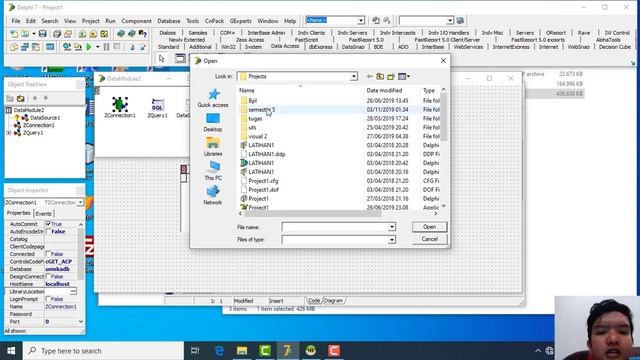Click the Save All toolbar icon
Screen dimensions: 640x360
(57, 34)
